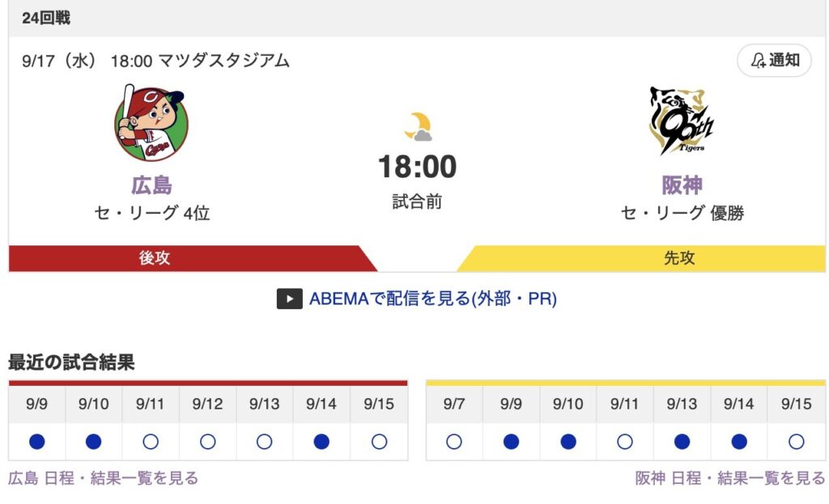Screen dimensions: 829x504
Task: Select Hiroshima's 9/9 win result dot
Action: 37,442
